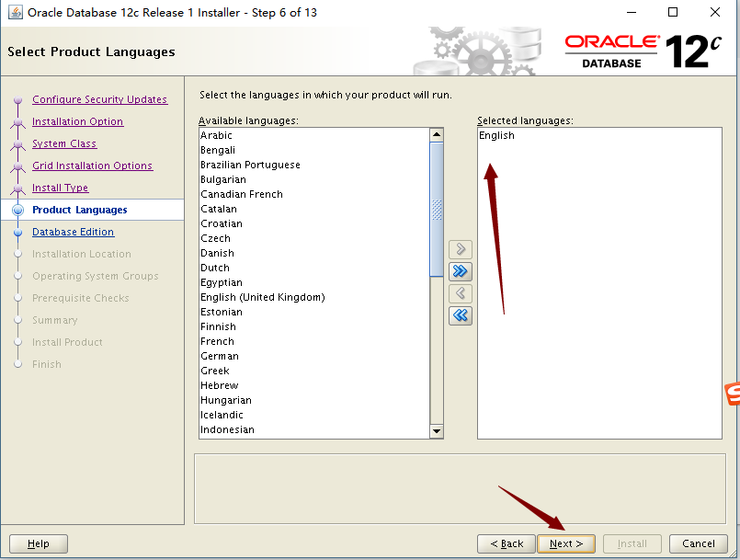Click the Sogou input method icon

pos(733,394)
